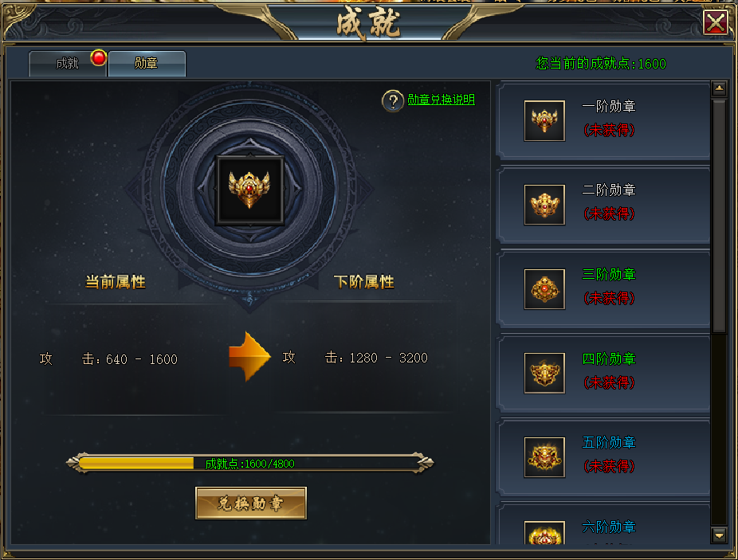Click the 三阶勋章 medal icon
Viewport: 738px width, 560px height.
(544, 289)
